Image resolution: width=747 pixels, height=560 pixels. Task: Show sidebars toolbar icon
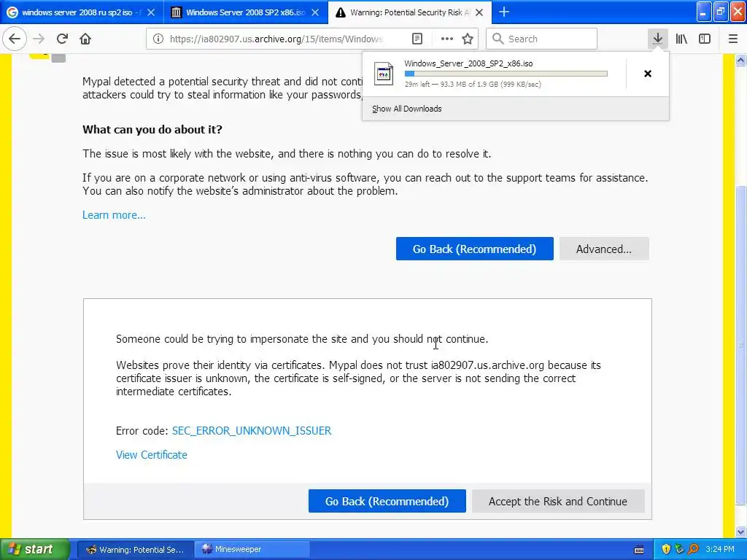coord(705,39)
